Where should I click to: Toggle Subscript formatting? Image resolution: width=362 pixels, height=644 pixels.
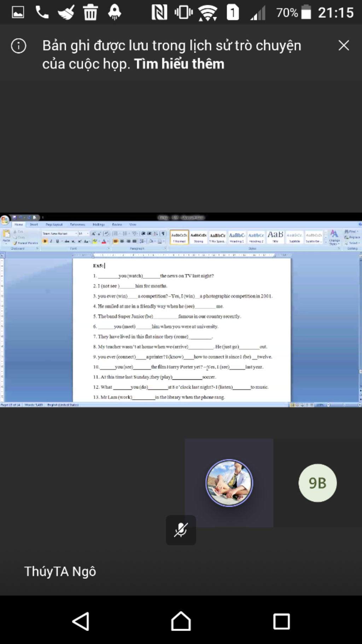[x=73, y=241]
